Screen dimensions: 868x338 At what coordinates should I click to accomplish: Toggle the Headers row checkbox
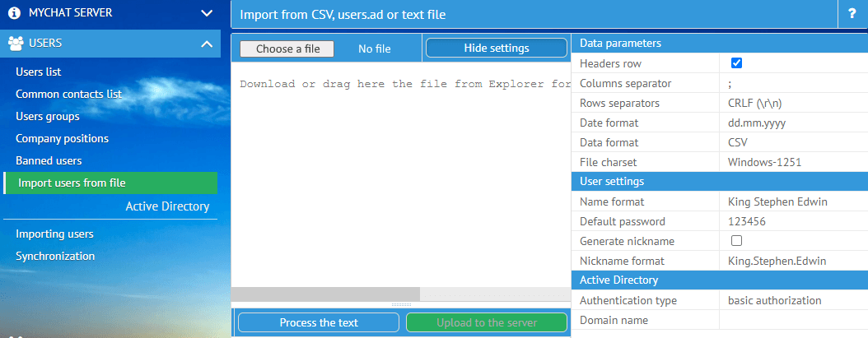(737, 63)
